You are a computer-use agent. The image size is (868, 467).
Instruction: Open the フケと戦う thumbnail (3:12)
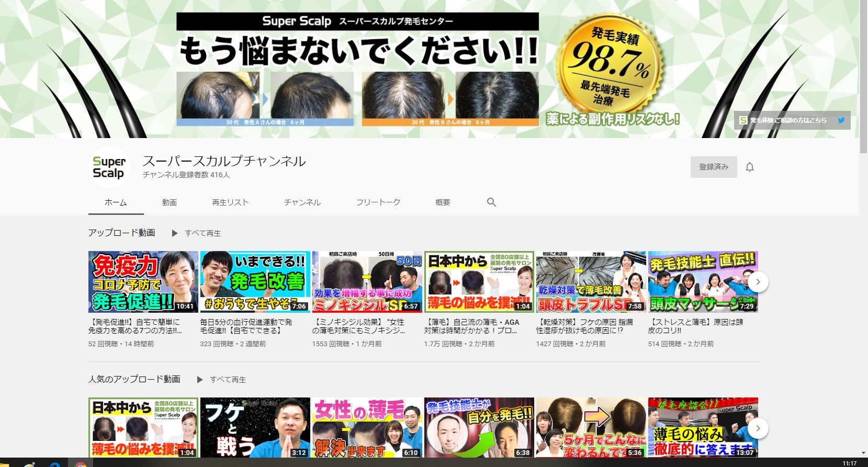(x=255, y=428)
